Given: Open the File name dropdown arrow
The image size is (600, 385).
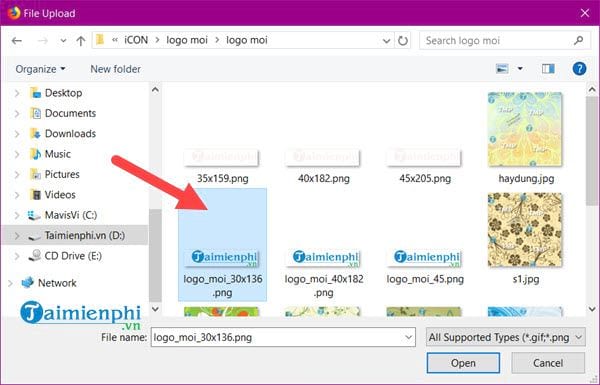Looking at the screenshot, I should click(x=408, y=337).
